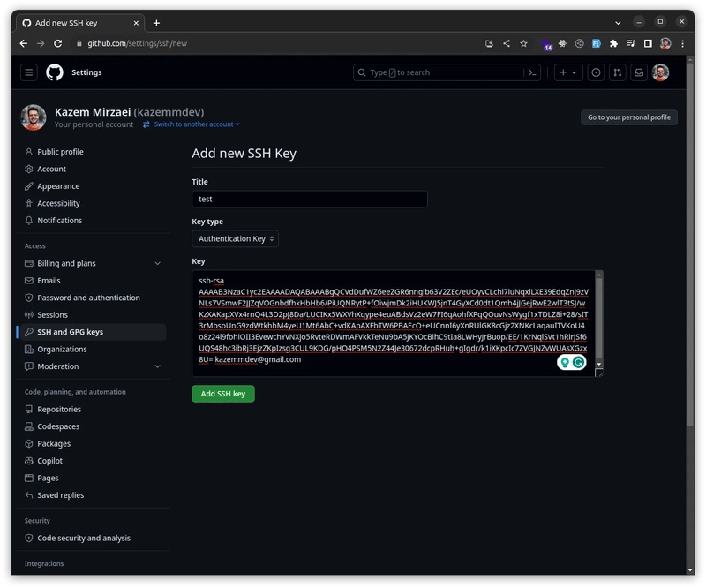Expand the Moderation chevron
Viewport: 706px width, 588px height.
(x=158, y=366)
